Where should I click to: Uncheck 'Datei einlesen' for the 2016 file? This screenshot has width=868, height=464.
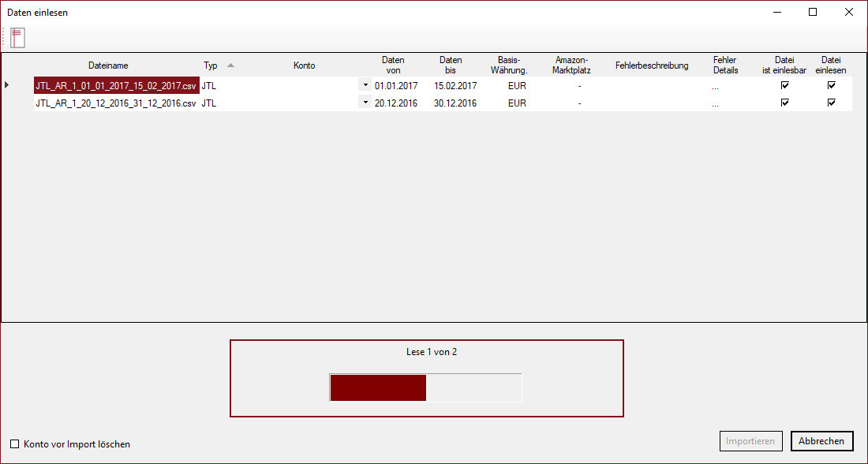[831, 103]
